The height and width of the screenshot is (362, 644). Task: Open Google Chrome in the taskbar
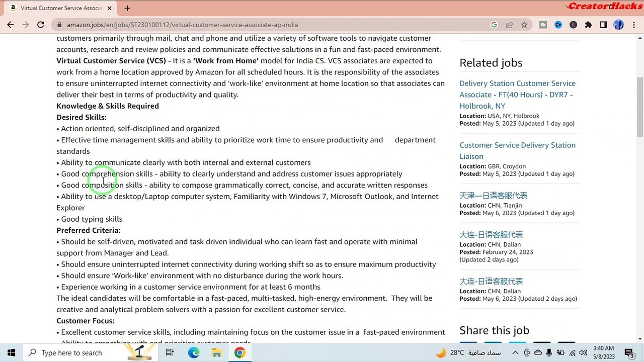[239, 352]
